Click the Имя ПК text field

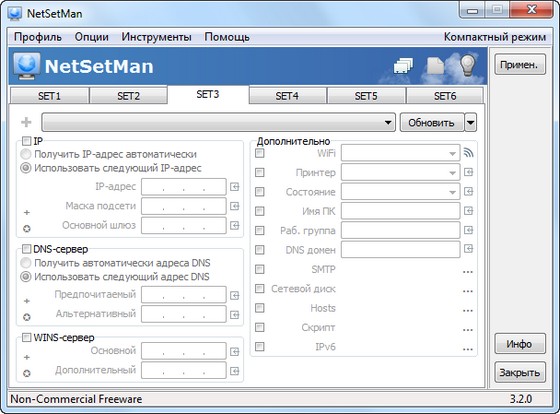[400, 211]
